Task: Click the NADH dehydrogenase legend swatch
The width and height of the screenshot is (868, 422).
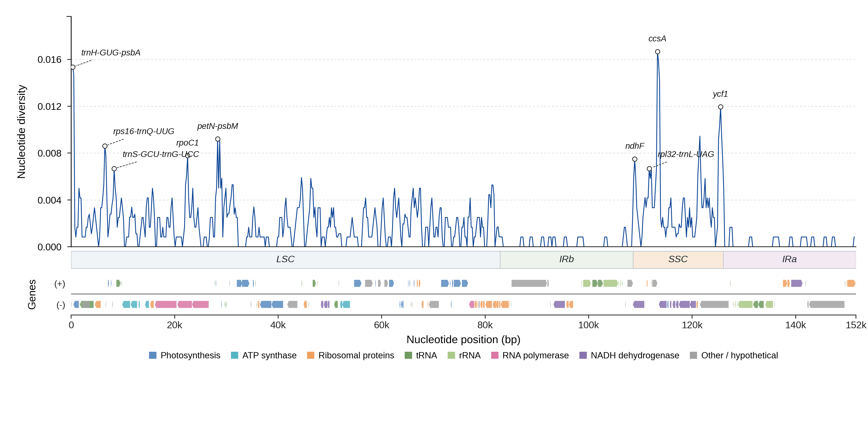Action: [583, 355]
